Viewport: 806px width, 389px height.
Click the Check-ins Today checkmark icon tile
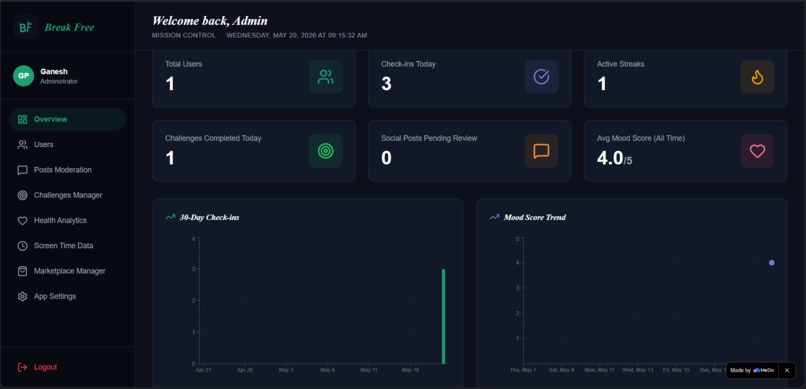coord(541,77)
